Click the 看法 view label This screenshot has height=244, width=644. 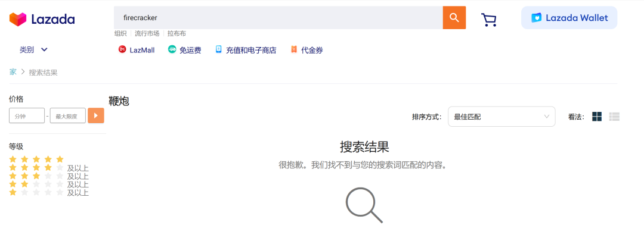576,117
